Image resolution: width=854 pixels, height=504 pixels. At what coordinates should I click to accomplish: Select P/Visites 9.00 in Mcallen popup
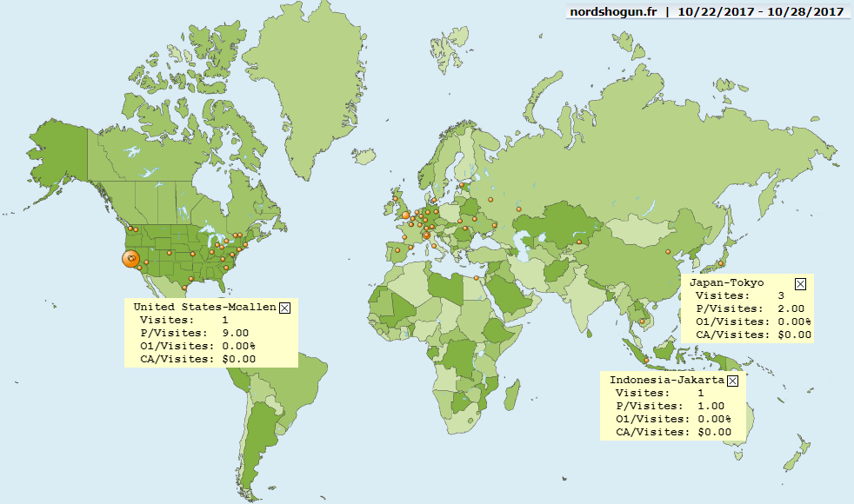click(x=195, y=333)
